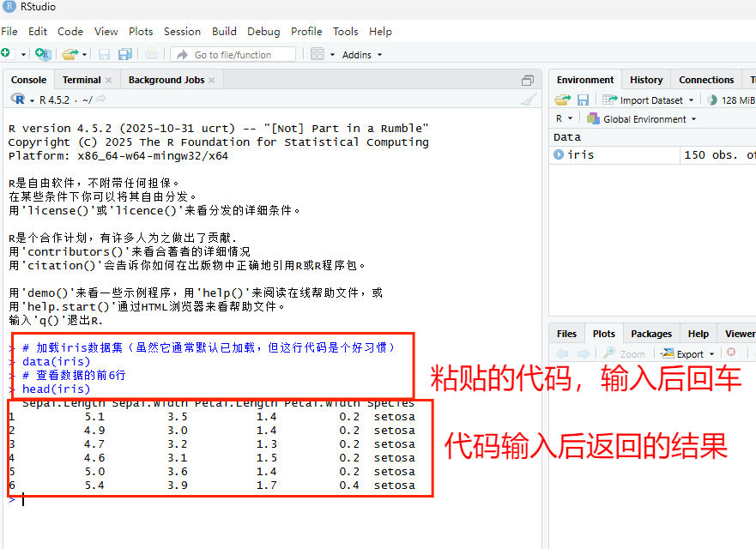Screen dimensions: 756x549
Task: Click the console input prompt line
Action: coord(271,500)
